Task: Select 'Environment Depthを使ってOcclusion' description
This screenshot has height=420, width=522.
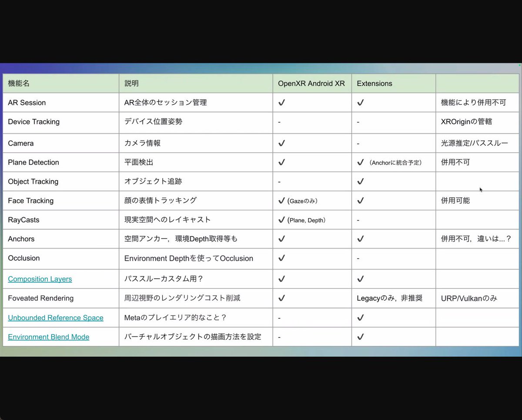Action: pos(189,259)
